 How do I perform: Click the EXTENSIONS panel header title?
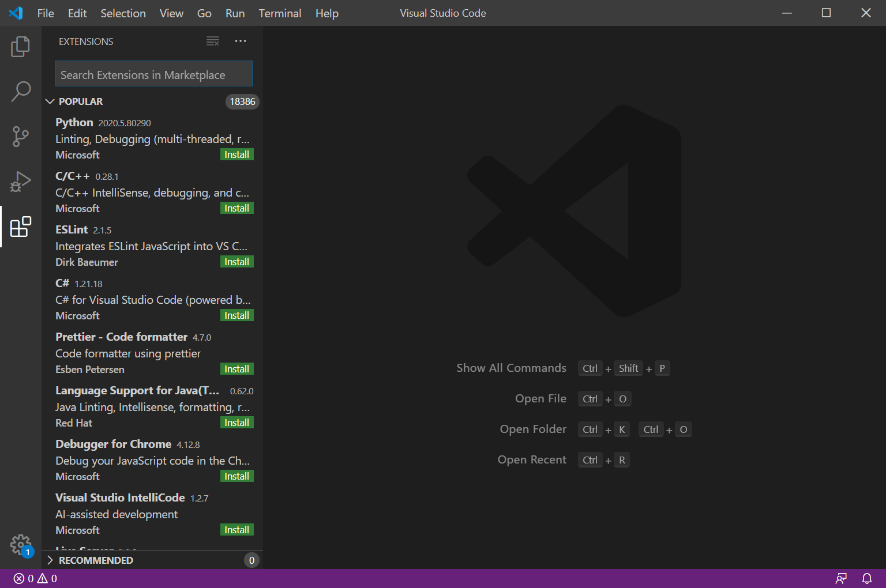86,42
